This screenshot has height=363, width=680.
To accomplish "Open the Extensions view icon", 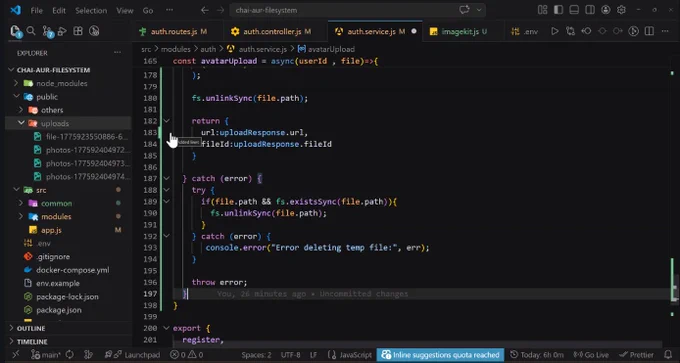I will (78, 31).
